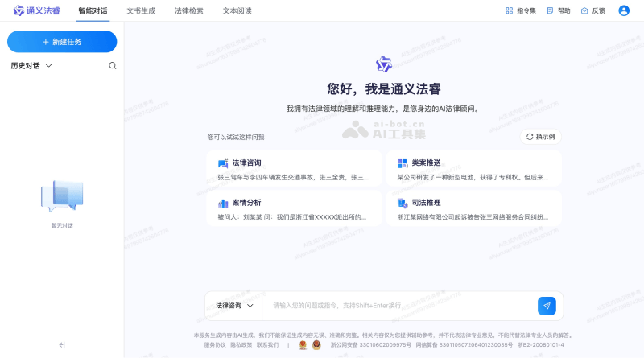The width and height of the screenshot is (644, 358).
Task: Select the 类案推送 example card
Action: point(473,169)
